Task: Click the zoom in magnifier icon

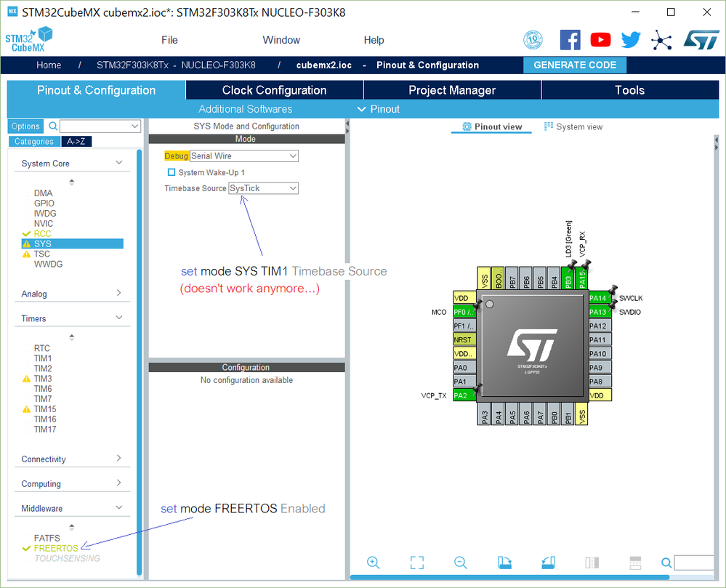Action: (x=374, y=563)
